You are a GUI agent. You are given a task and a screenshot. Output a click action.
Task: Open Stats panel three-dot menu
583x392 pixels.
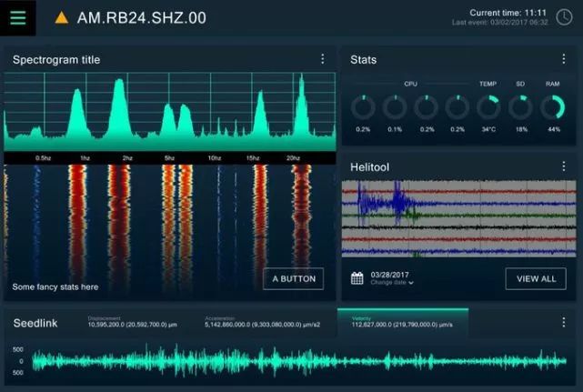click(564, 59)
